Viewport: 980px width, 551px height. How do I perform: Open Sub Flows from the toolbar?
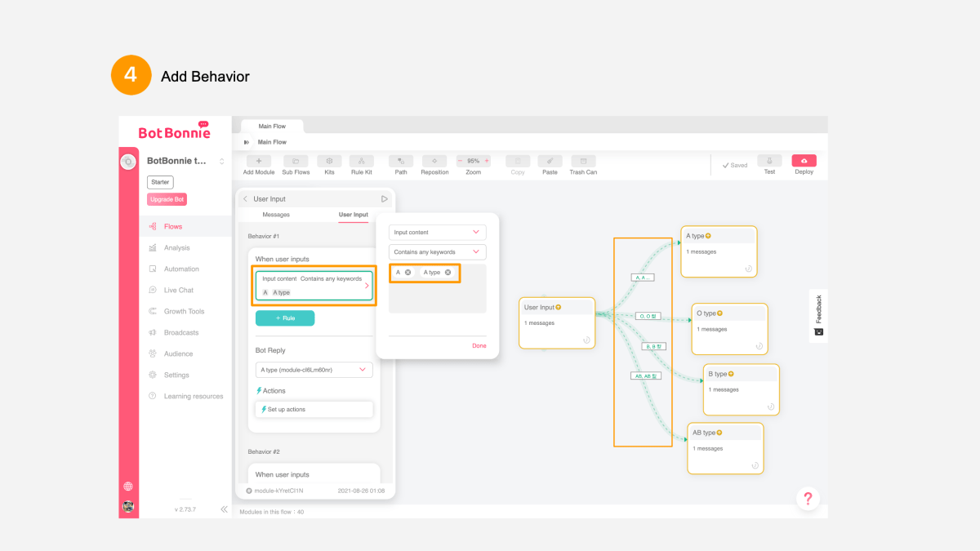(x=296, y=162)
